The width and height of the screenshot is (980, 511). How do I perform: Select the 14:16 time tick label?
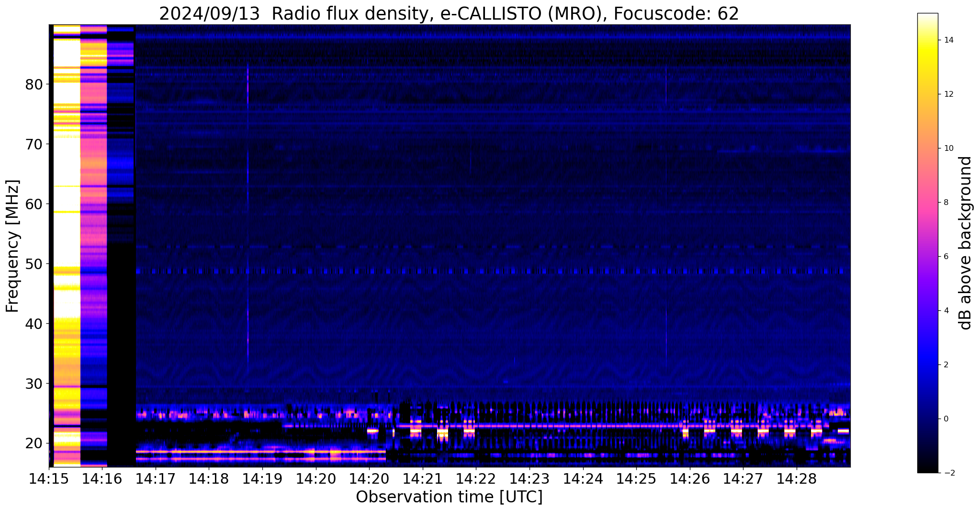pyautogui.click(x=102, y=479)
